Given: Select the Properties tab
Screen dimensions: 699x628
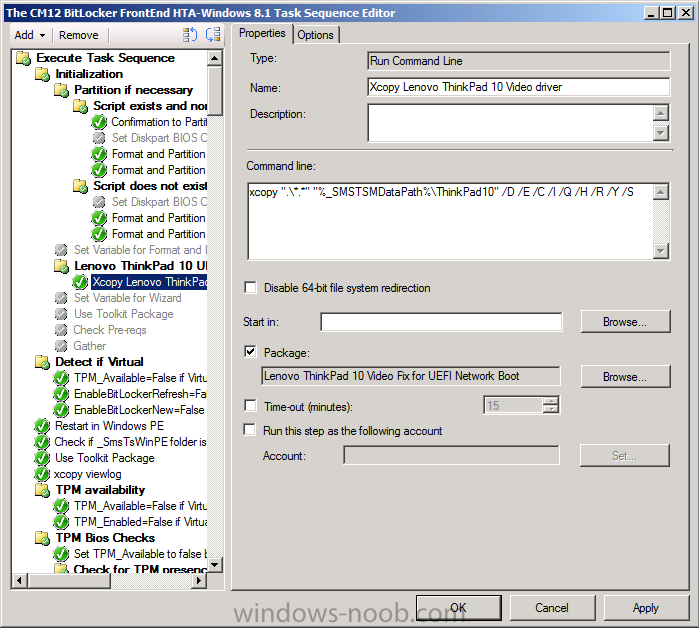Looking at the screenshot, I should pyautogui.click(x=262, y=33).
